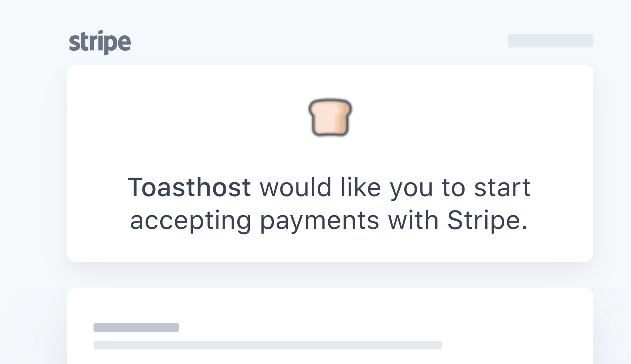
Task: Click the word "with" in heading
Action: [413, 220]
